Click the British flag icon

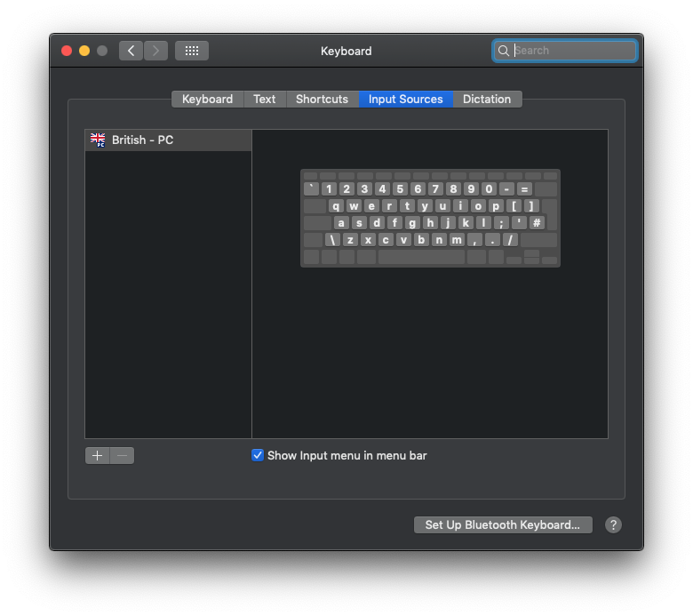tap(98, 140)
